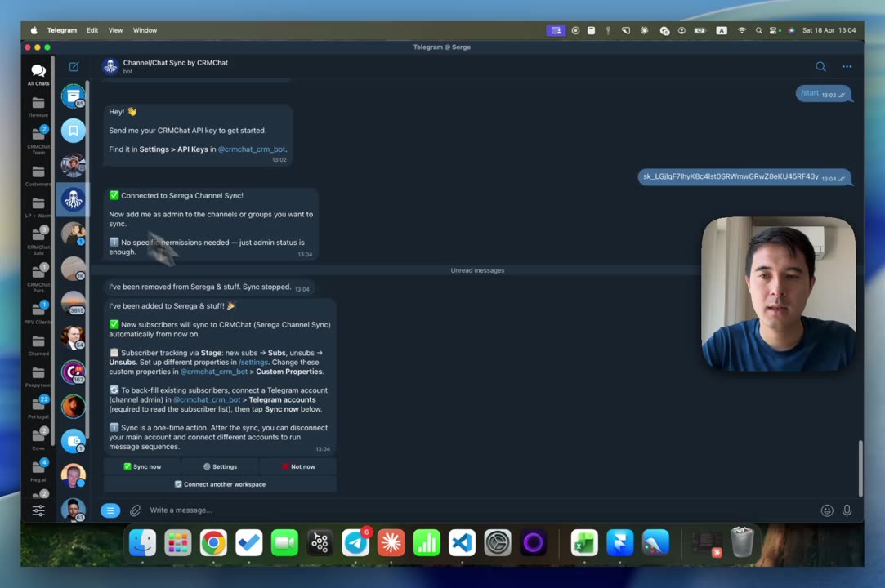Open the Apple menu
Screen dimensions: 885x588
(x=34, y=30)
